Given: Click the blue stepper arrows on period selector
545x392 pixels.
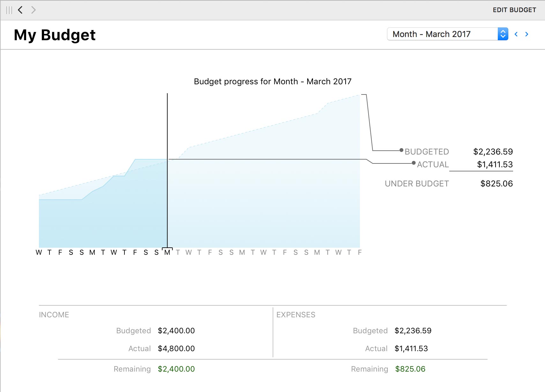Looking at the screenshot, I should click(503, 34).
